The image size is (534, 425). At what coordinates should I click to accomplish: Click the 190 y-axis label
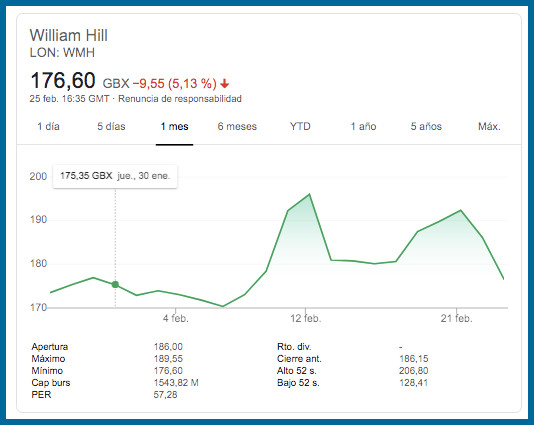point(38,220)
